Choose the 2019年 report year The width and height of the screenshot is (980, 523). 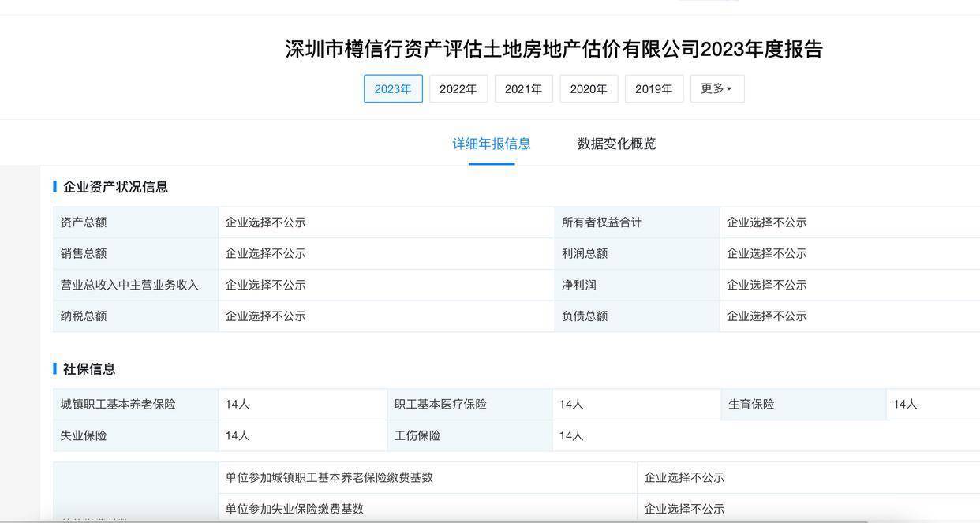tap(653, 89)
